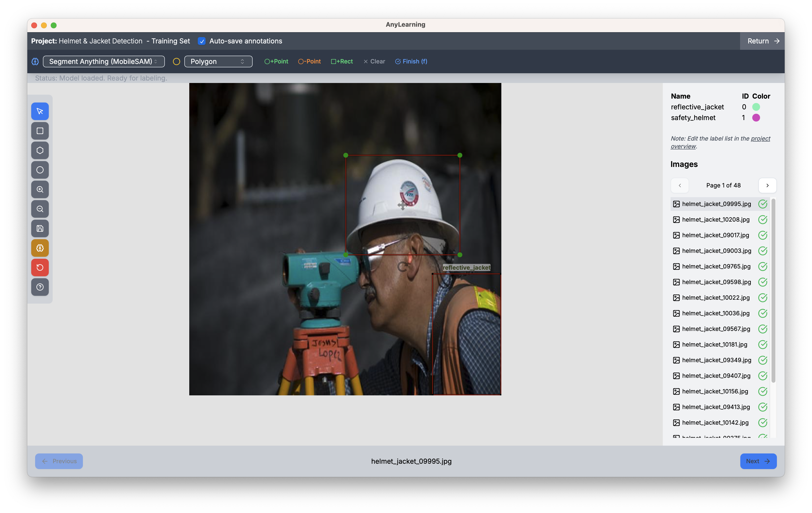Image resolution: width=812 pixels, height=513 pixels.
Task: Go to the Next image
Action: click(x=758, y=461)
